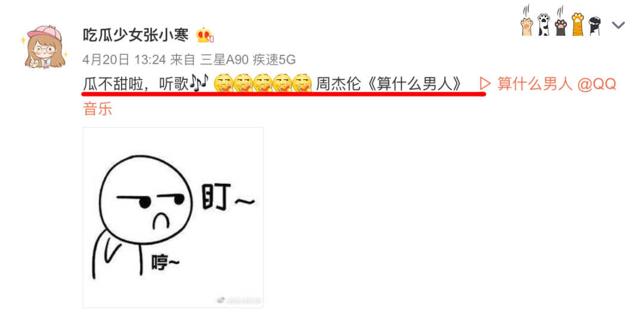Expand the post options chevron arrow
The height and width of the screenshot is (318, 644).
[618, 26]
